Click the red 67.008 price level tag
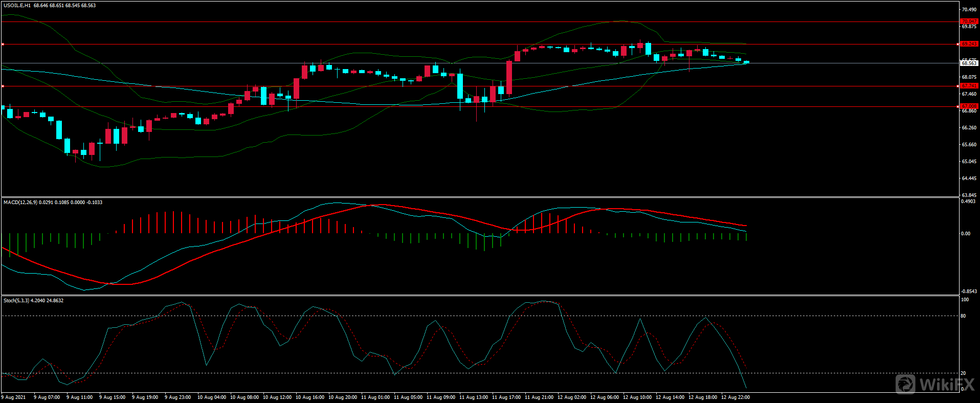Image resolution: width=980 pixels, height=403 pixels. click(x=969, y=106)
